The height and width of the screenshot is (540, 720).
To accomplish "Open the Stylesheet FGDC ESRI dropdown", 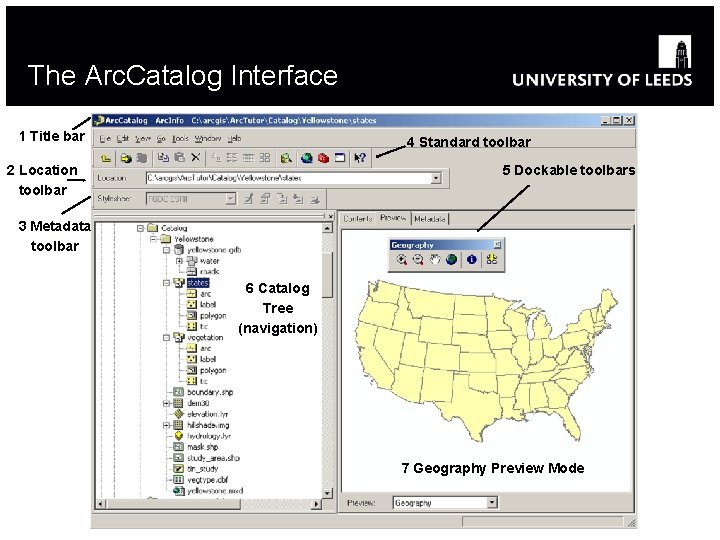I will tap(231, 199).
